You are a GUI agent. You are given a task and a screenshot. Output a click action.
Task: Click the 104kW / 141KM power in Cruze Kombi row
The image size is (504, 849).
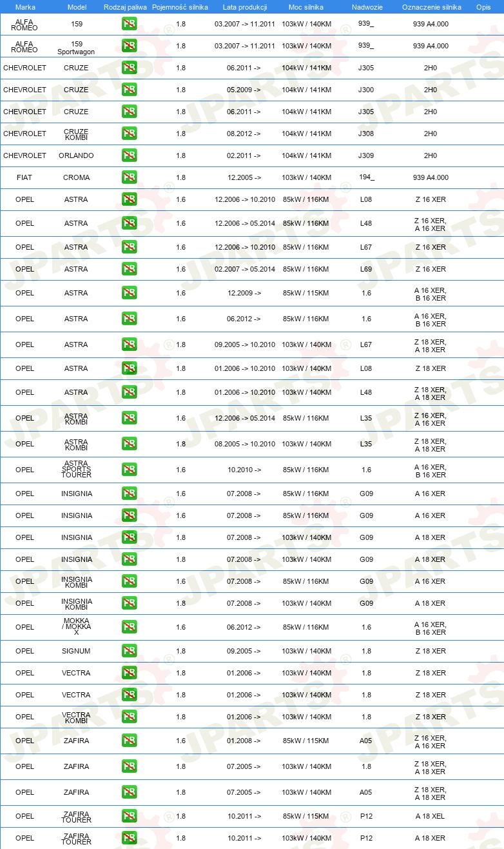306,134
